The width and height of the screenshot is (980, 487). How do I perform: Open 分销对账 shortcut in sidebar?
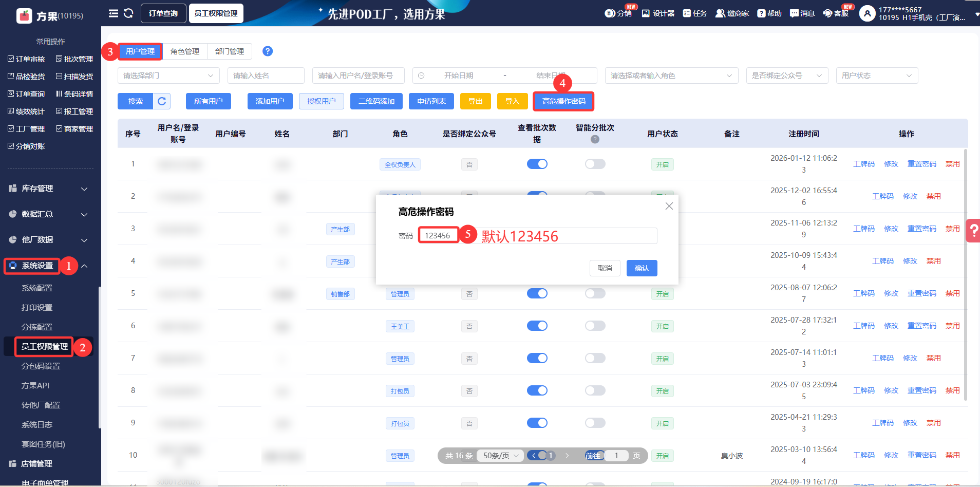click(x=27, y=146)
